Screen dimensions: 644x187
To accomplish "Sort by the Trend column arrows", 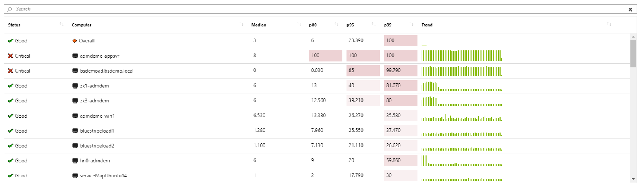I will 609,25.
